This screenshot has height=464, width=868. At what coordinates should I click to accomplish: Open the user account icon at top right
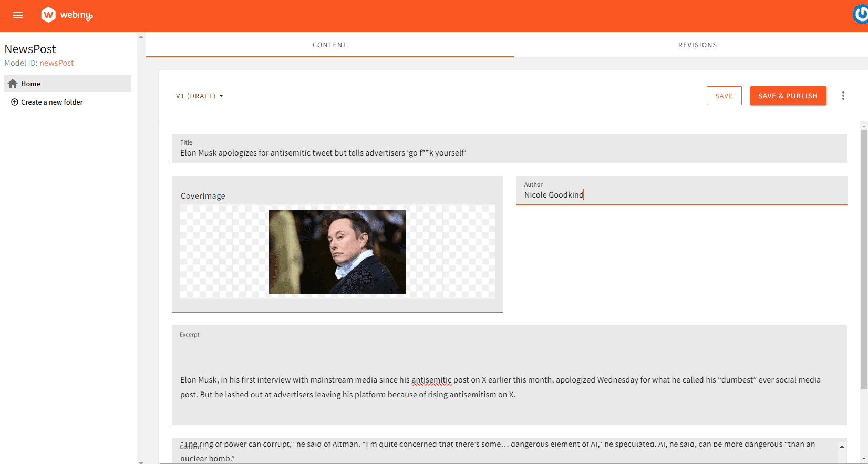coord(860,14)
